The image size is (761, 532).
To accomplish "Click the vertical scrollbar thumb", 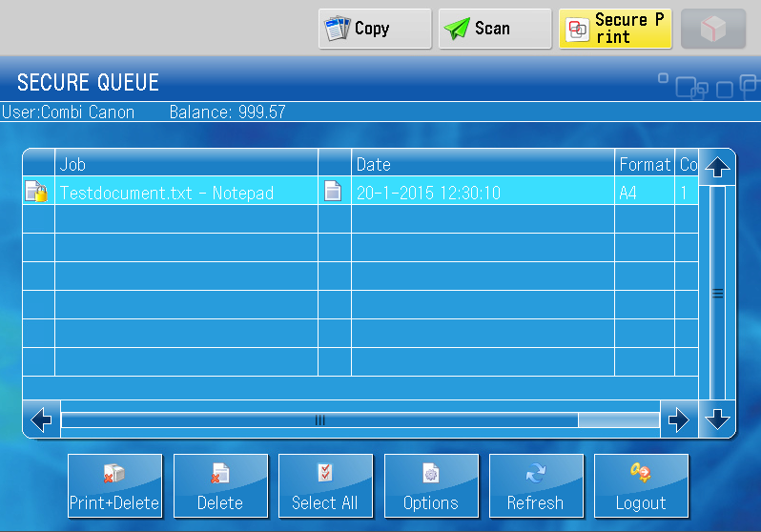I will coord(717,293).
